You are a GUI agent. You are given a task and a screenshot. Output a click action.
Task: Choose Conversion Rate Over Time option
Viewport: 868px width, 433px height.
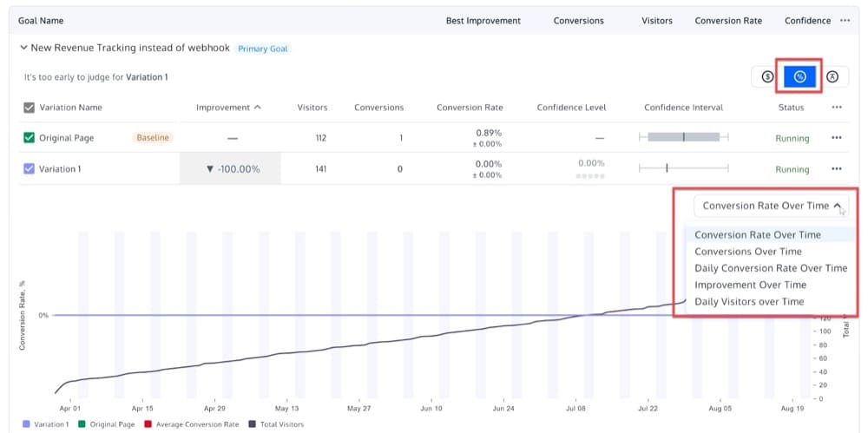[771, 235]
